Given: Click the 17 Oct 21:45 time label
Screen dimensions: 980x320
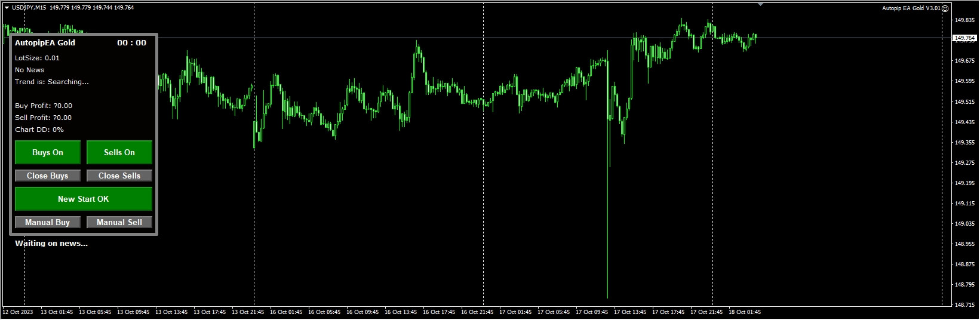Looking at the screenshot, I should pos(706,312).
